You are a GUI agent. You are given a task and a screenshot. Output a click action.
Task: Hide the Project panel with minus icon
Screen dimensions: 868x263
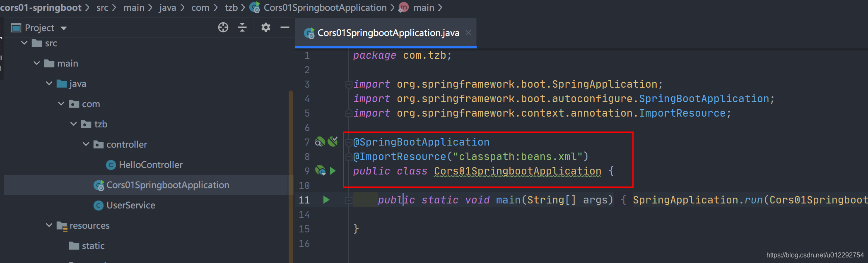pyautogui.click(x=285, y=28)
